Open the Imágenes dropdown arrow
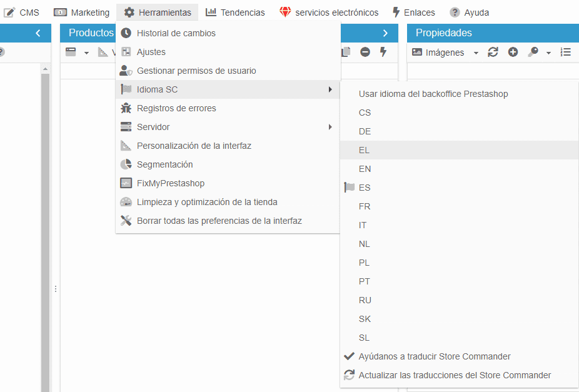 (x=476, y=53)
